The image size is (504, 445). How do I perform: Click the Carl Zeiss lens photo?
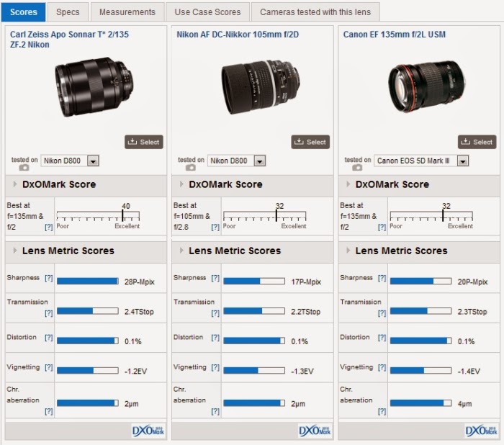pyautogui.click(x=94, y=87)
